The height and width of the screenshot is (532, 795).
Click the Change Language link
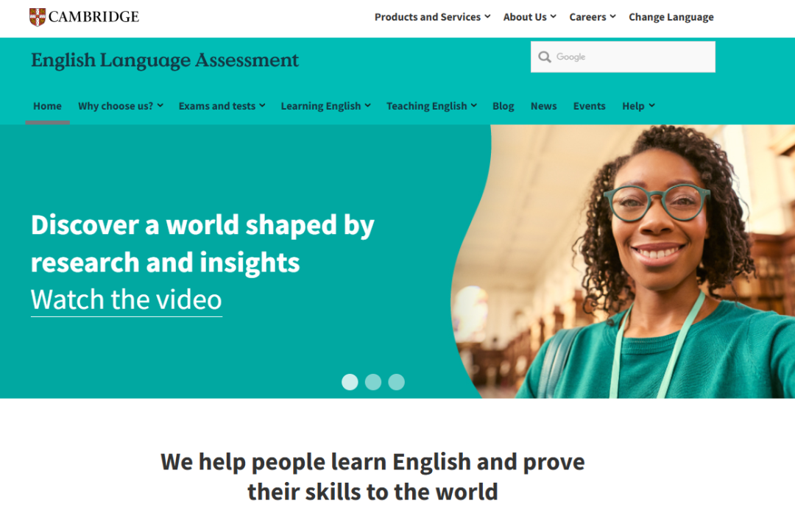671,17
